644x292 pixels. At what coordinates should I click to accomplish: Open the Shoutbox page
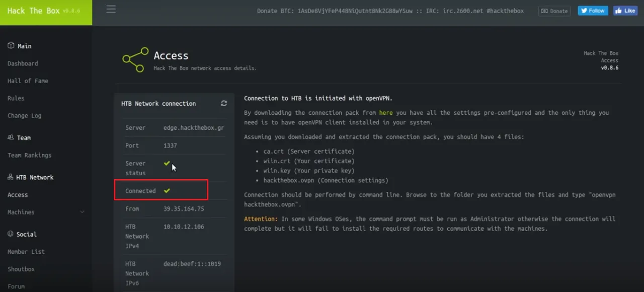(21, 269)
